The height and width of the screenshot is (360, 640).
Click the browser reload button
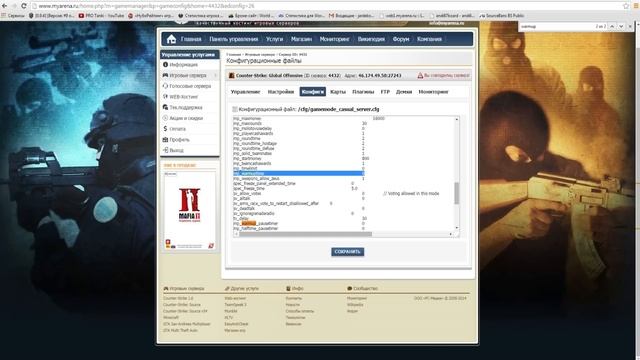tap(23, 6)
